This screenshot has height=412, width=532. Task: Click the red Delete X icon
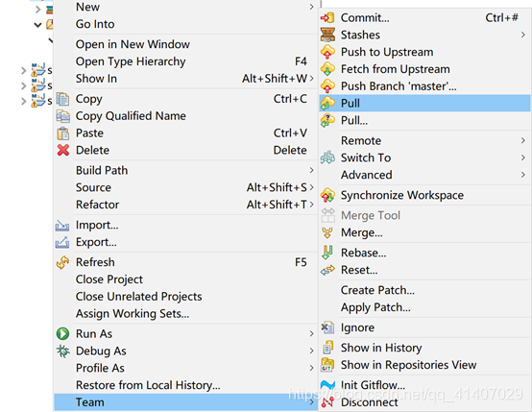point(63,150)
